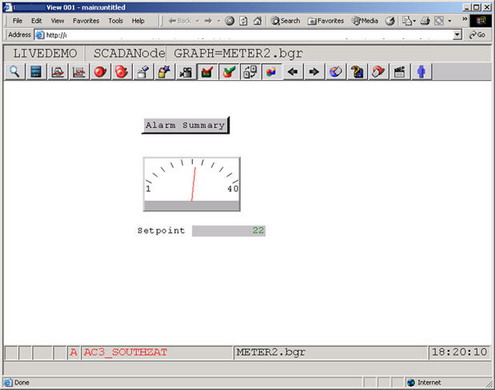The image size is (495, 390).
Task: Expand the toolbar overflow chevron
Action: 464,19
